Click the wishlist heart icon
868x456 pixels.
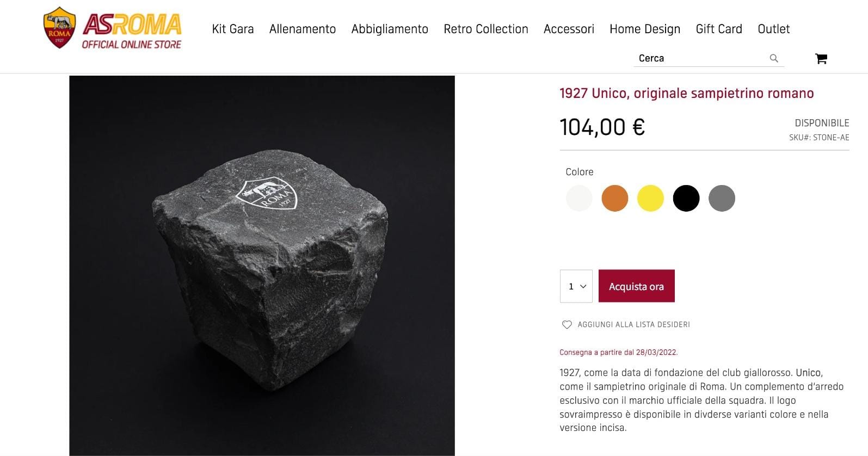tap(567, 325)
